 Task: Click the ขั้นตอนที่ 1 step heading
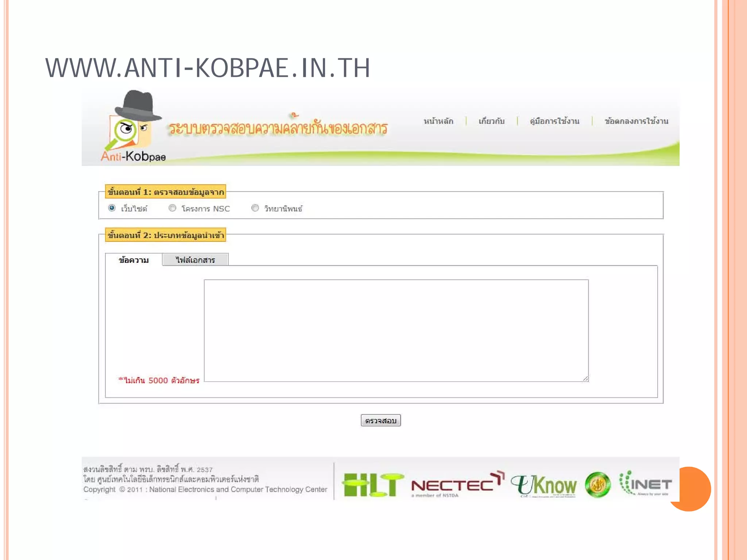[166, 192]
